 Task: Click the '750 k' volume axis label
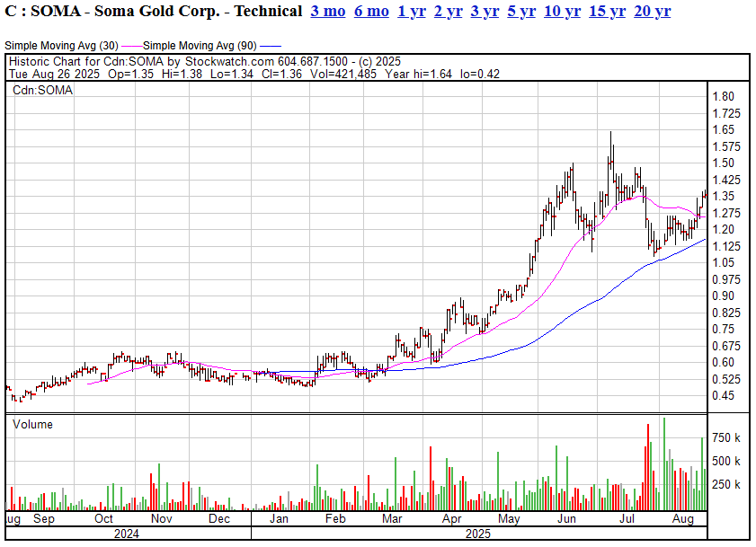[x=726, y=438]
